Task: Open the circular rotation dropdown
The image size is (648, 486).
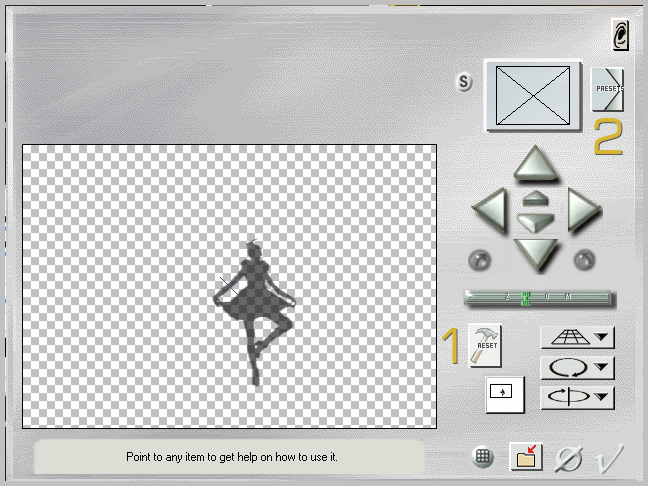Action: (577, 368)
